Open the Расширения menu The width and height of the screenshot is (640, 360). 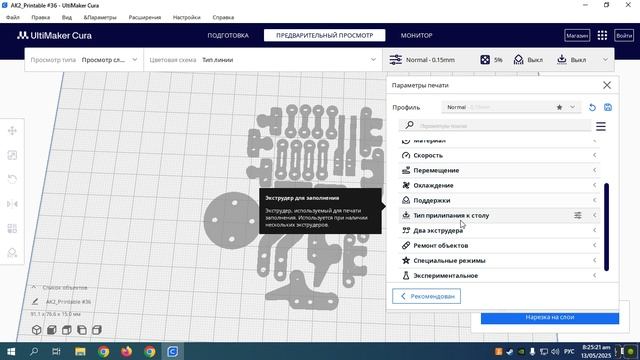(145, 18)
